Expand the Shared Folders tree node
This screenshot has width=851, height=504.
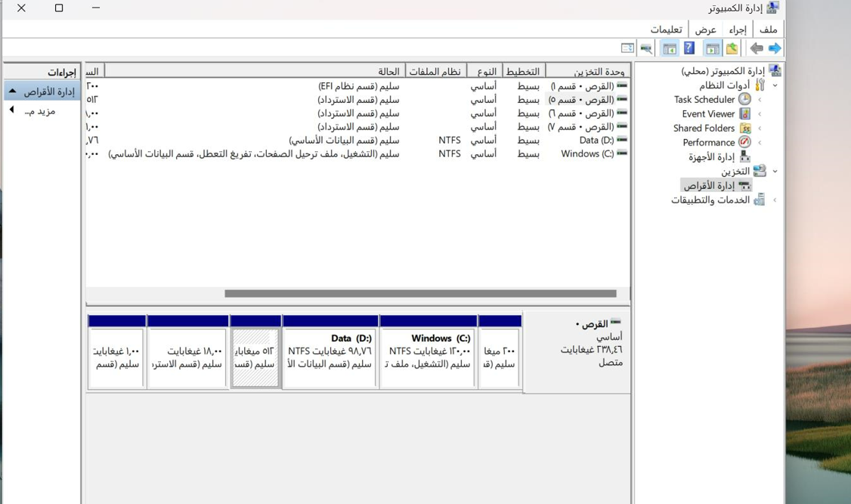(760, 128)
